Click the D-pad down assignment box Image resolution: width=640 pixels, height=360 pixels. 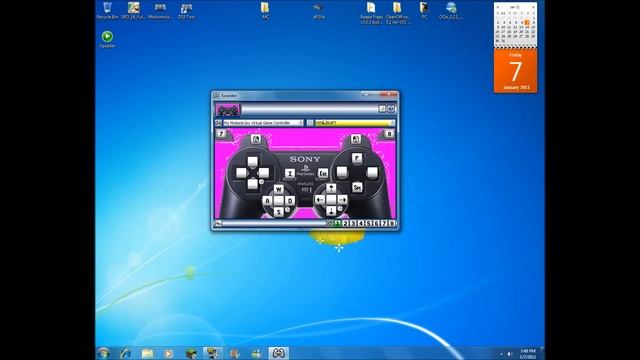tap(253, 184)
